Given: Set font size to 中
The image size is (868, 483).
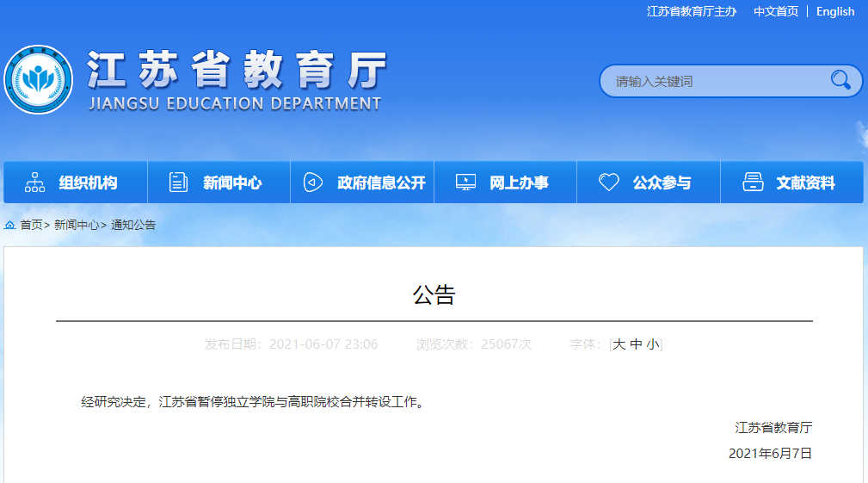Looking at the screenshot, I should pyautogui.click(x=636, y=344).
